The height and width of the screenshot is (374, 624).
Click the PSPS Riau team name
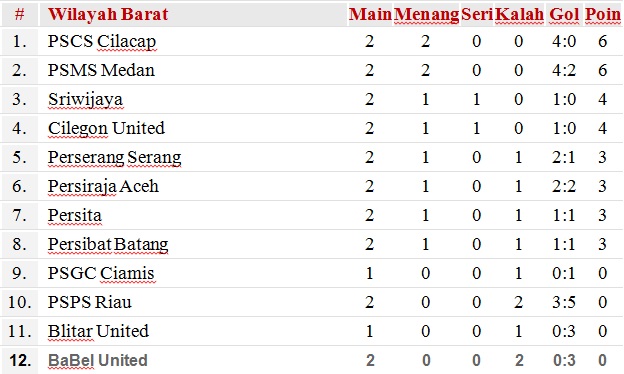pos(90,302)
